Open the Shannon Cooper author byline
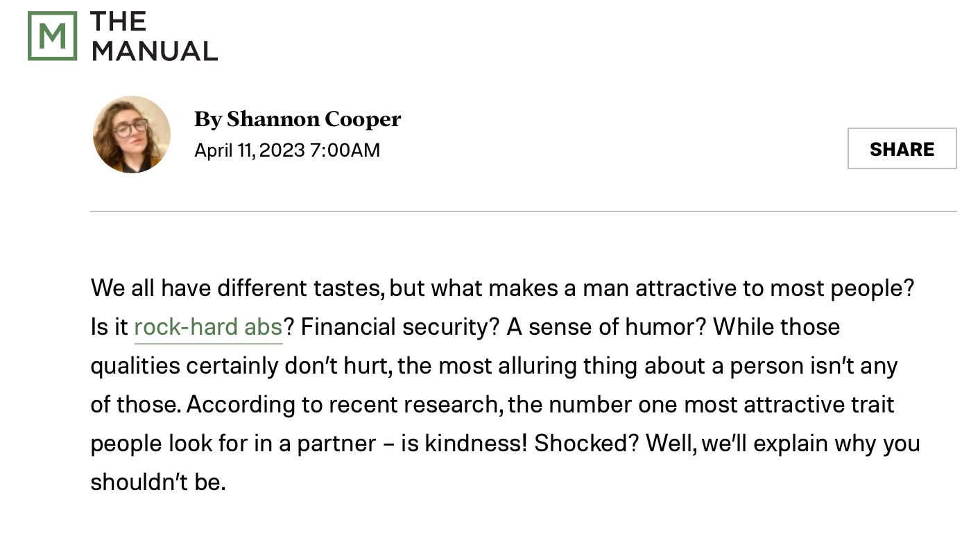 (x=298, y=119)
